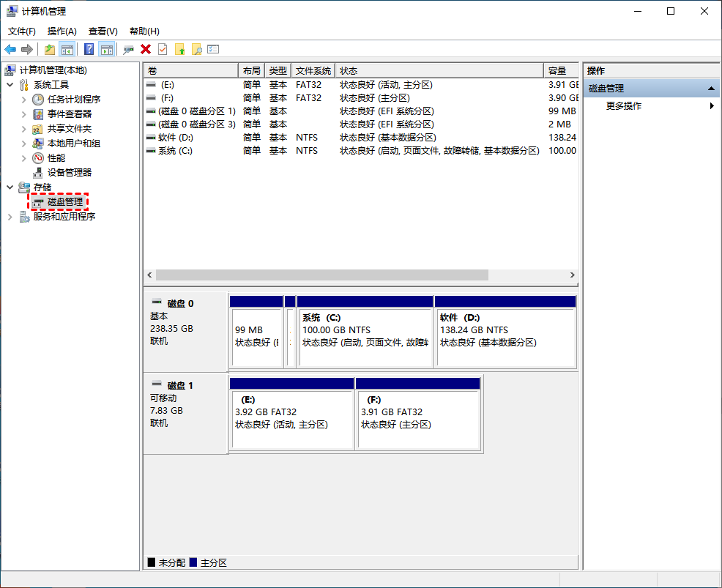This screenshot has height=588, width=722.
Task: Select the (磁盘 0 磁盘分区 1) volume row
Action: click(x=361, y=111)
